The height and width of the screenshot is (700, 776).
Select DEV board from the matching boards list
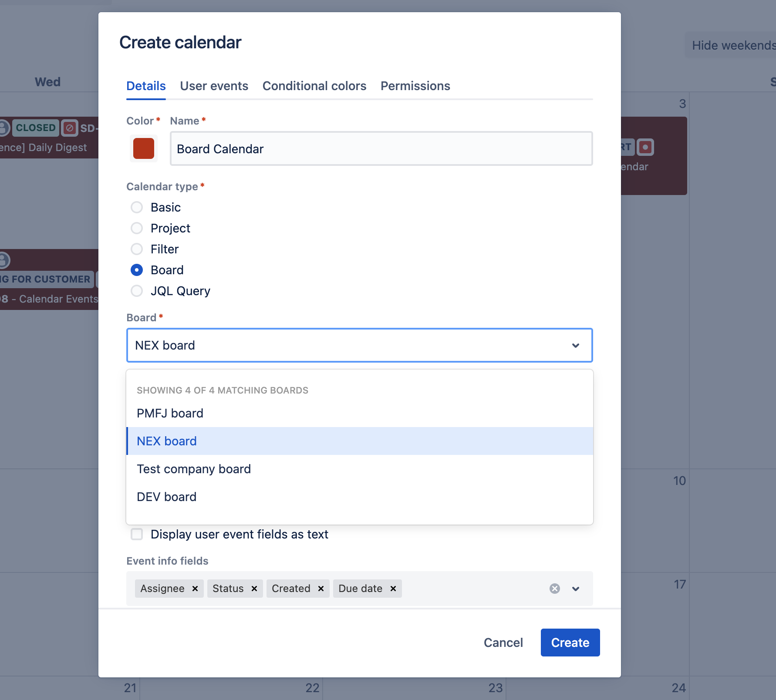click(x=166, y=497)
